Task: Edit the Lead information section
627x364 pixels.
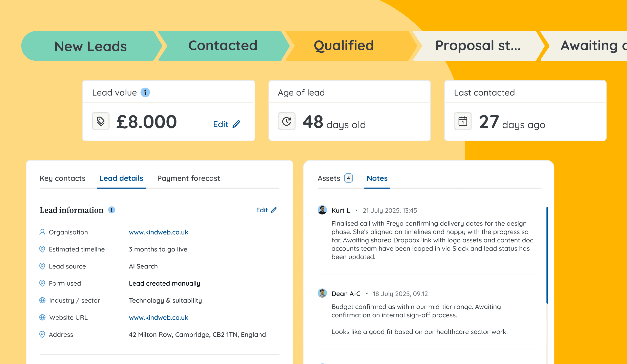Action: pyautogui.click(x=266, y=210)
